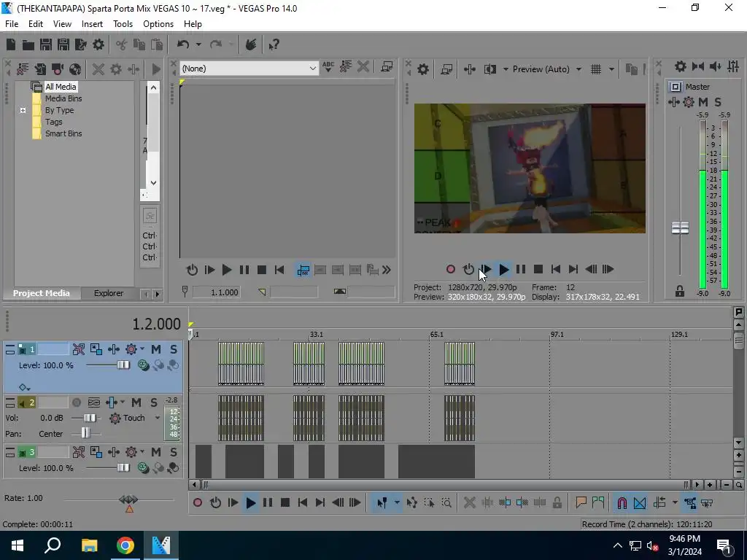The image size is (747, 560).
Task: Click the Undo arrow
Action: coord(183,44)
